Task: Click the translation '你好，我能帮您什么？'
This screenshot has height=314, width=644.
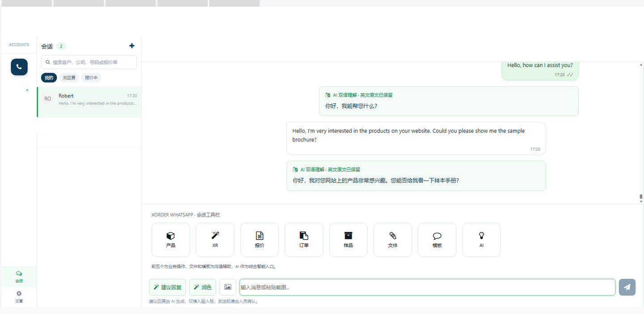Action: tap(351, 106)
